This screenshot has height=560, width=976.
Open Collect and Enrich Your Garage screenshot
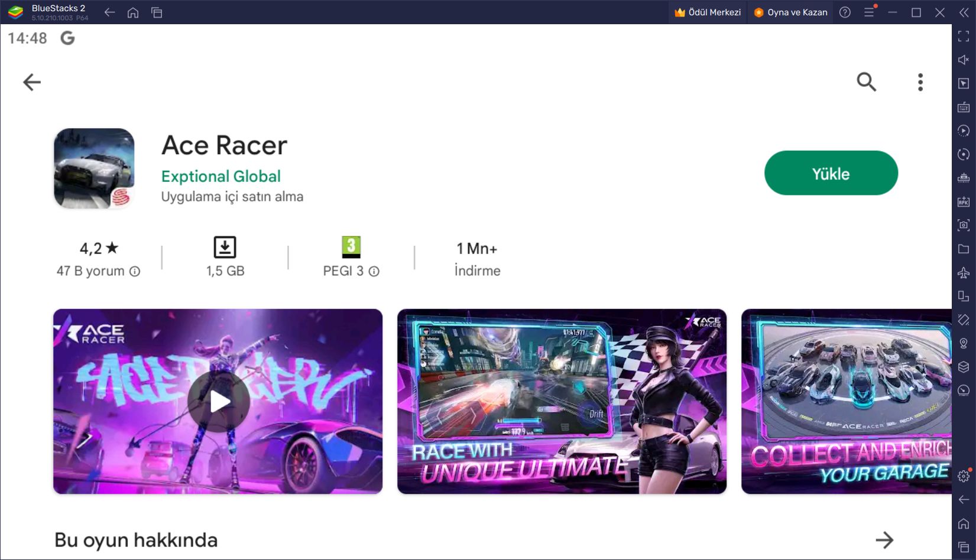click(x=847, y=402)
